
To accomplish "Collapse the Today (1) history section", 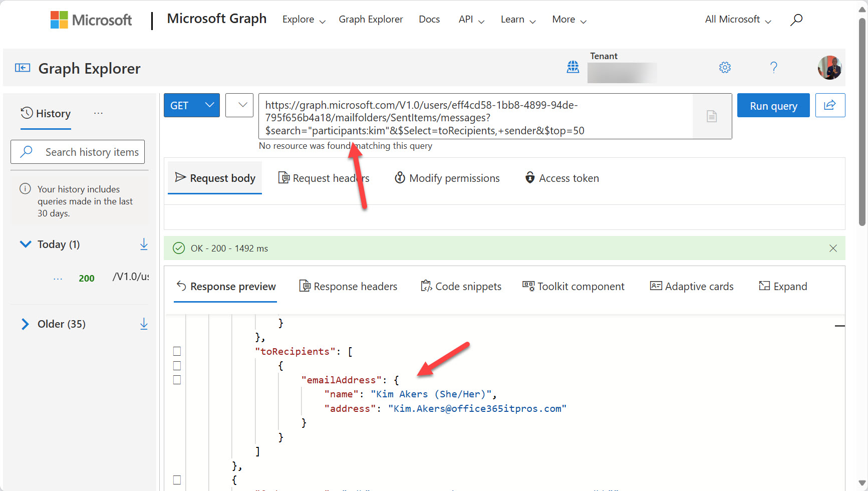I will click(x=25, y=244).
